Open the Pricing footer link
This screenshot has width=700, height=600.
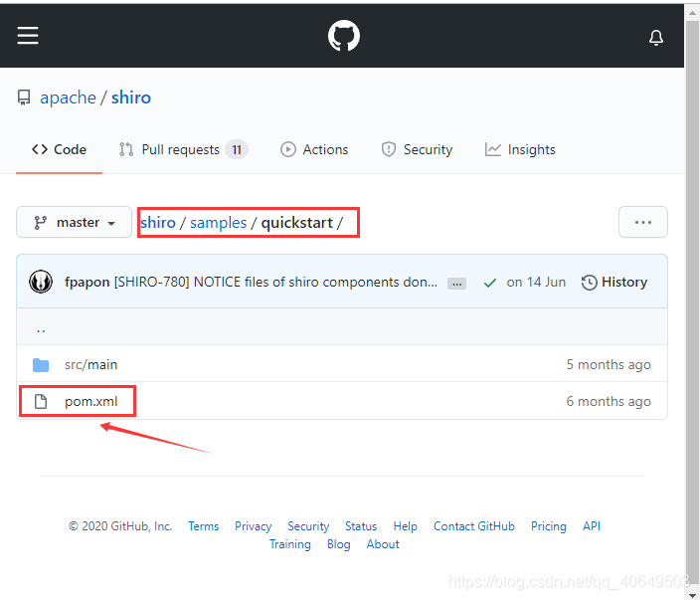click(548, 526)
